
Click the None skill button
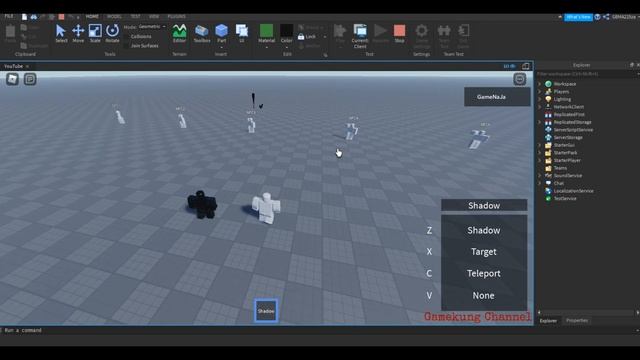(x=484, y=296)
